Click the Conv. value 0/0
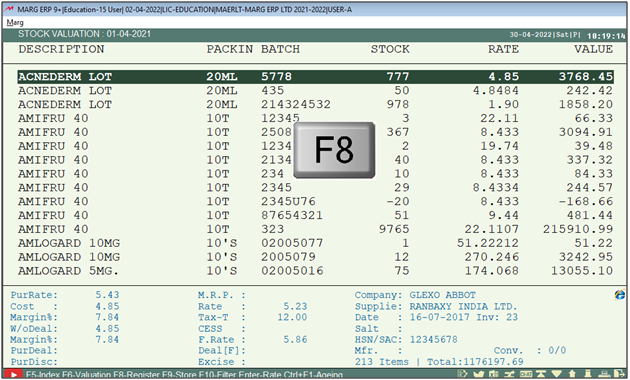Screen dimensions: 630x380 (x=557, y=351)
